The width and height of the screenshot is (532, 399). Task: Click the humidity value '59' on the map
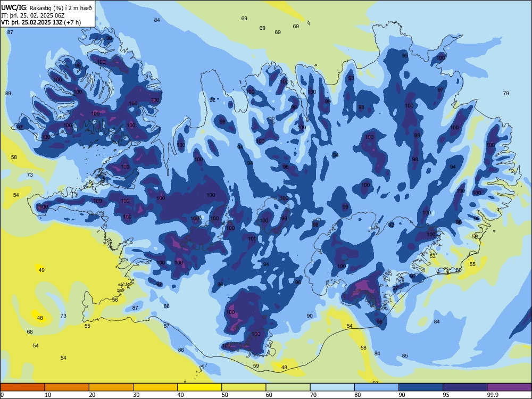(x=256, y=366)
